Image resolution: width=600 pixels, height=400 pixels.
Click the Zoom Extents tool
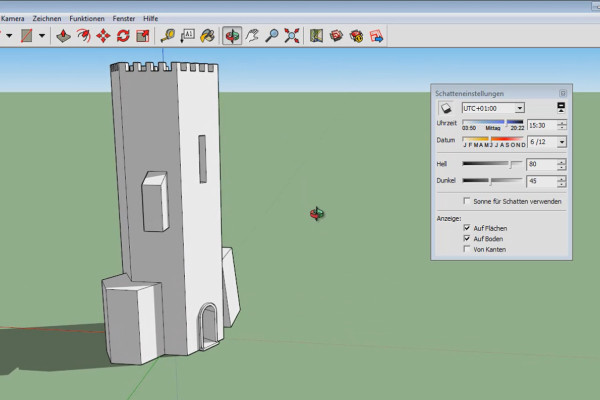[292, 36]
